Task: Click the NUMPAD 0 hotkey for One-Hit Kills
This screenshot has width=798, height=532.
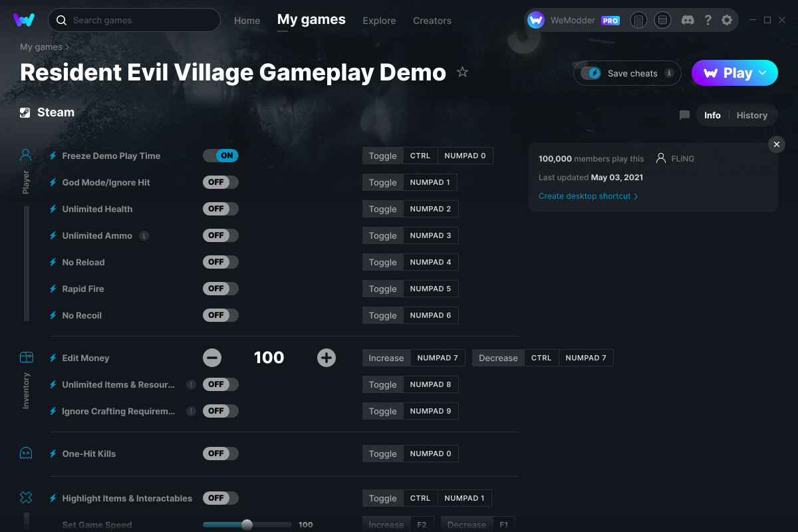Action: pos(431,454)
